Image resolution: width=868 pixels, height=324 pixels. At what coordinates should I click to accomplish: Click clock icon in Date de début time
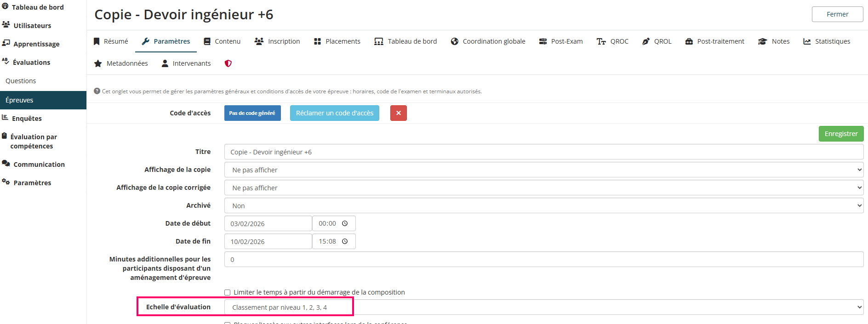pyautogui.click(x=345, y=223)
